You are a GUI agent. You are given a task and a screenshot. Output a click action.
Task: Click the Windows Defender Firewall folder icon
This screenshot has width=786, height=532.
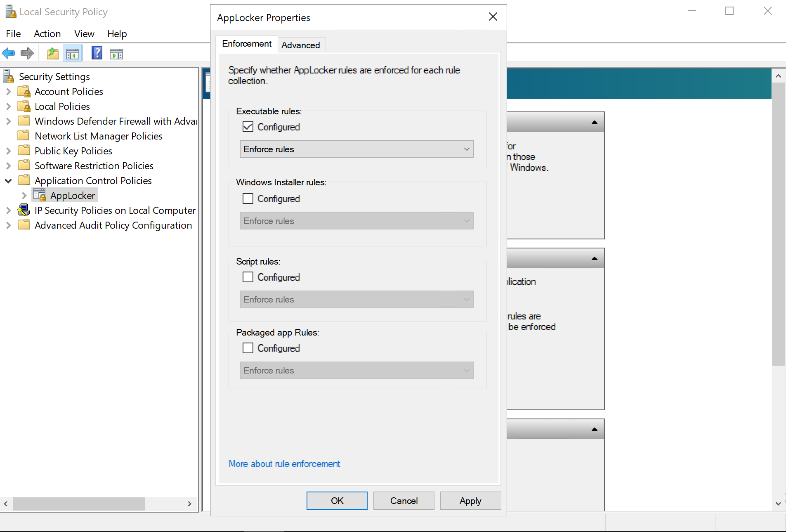click(24, 121)
